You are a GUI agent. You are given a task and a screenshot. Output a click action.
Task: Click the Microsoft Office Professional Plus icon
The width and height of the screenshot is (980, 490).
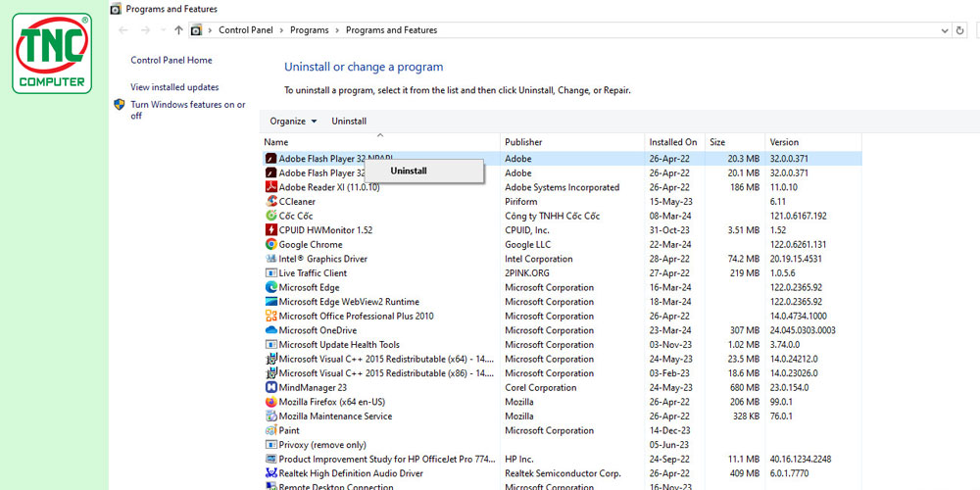point(271,317)
